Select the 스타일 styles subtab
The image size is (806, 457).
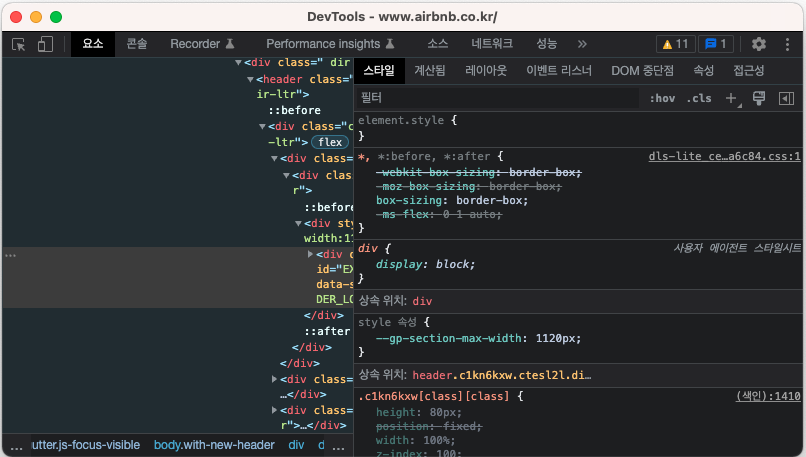pyautogui.click(x=379, y=70)
